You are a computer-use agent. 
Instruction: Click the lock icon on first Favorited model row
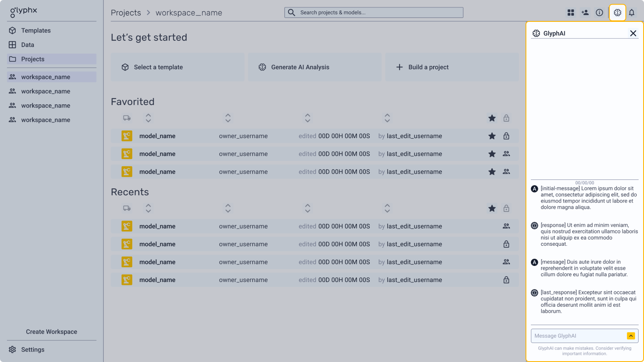[506, 136]
